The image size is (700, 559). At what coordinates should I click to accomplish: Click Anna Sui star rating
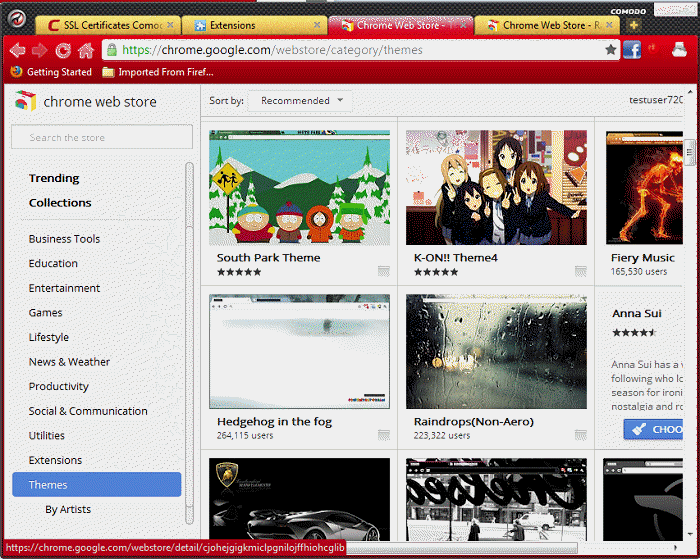(x=634, y=332)
